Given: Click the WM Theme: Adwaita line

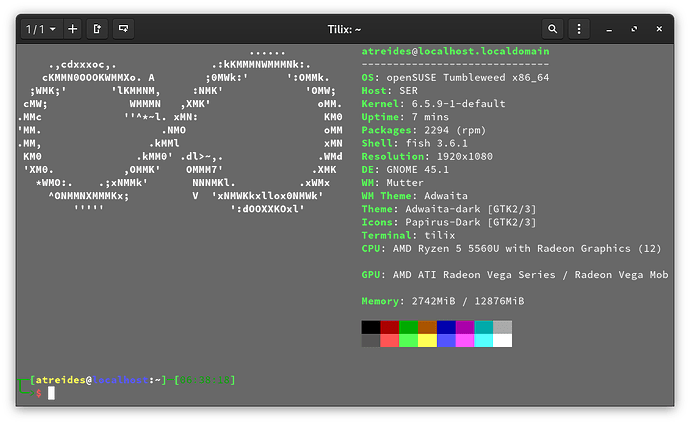Looking at the screenshot, I should pos(415,196).
